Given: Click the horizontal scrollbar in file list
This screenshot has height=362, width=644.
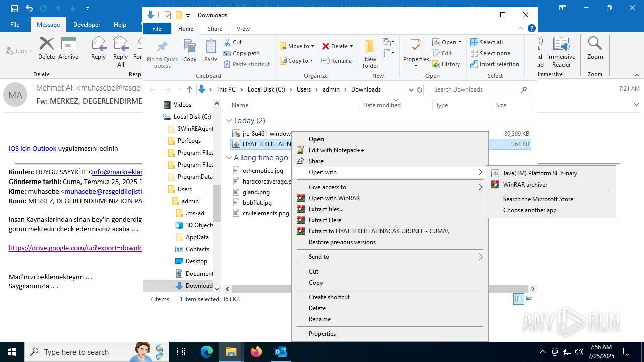Looking at the screenshot, I should pos(380,289).
